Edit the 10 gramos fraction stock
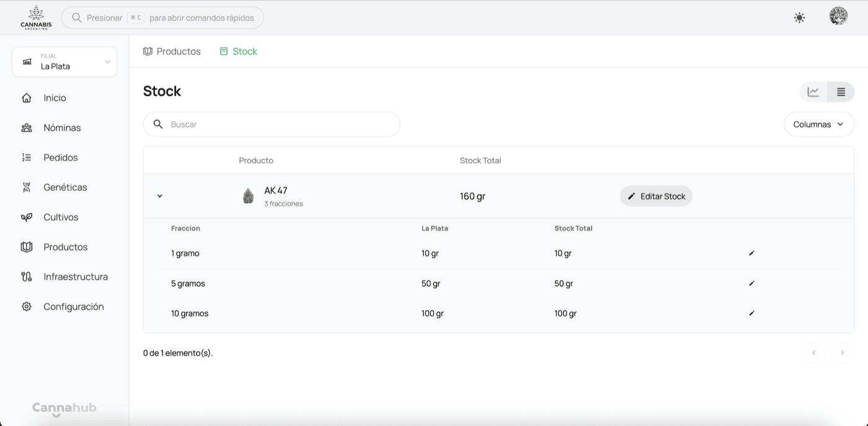The image size is (868, 426). [751, 313]
